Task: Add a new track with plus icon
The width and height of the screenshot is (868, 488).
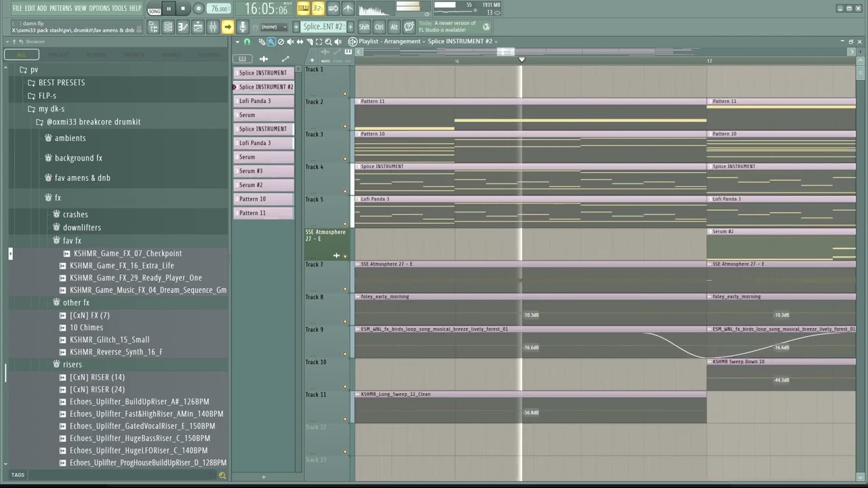Action: (312, 60)
